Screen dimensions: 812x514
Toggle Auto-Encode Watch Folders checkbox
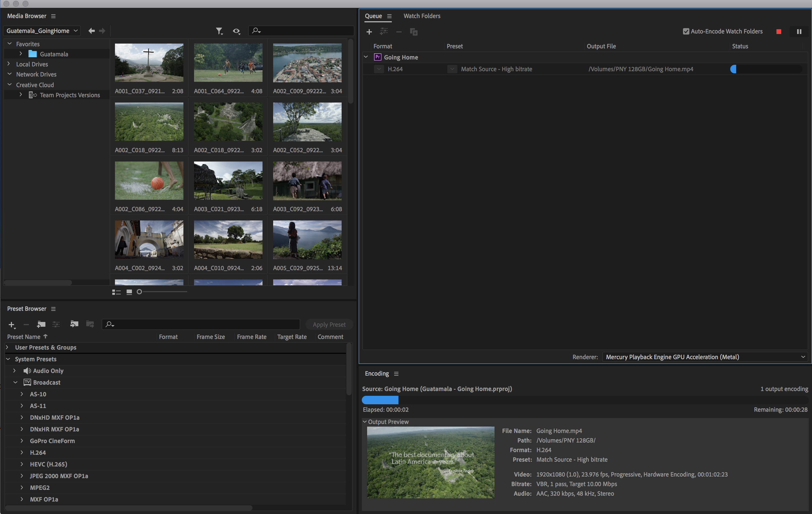[x=685, y=31]
